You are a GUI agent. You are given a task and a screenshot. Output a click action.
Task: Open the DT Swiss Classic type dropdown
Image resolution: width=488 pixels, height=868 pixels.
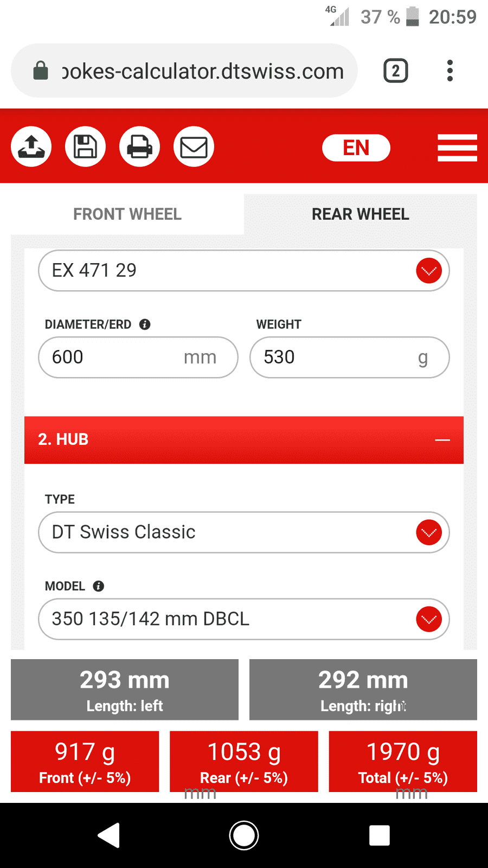point(244,532)
